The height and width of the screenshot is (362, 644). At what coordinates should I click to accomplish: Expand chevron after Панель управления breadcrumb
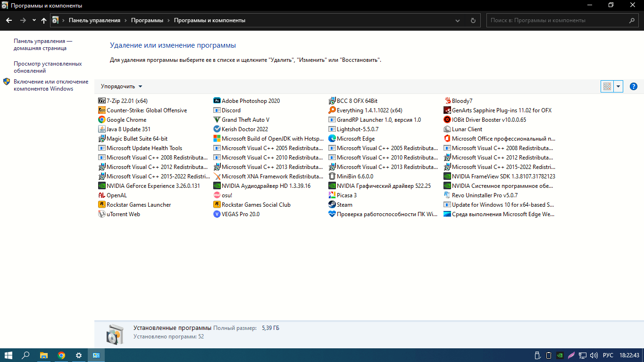click(x=125, y=20)
